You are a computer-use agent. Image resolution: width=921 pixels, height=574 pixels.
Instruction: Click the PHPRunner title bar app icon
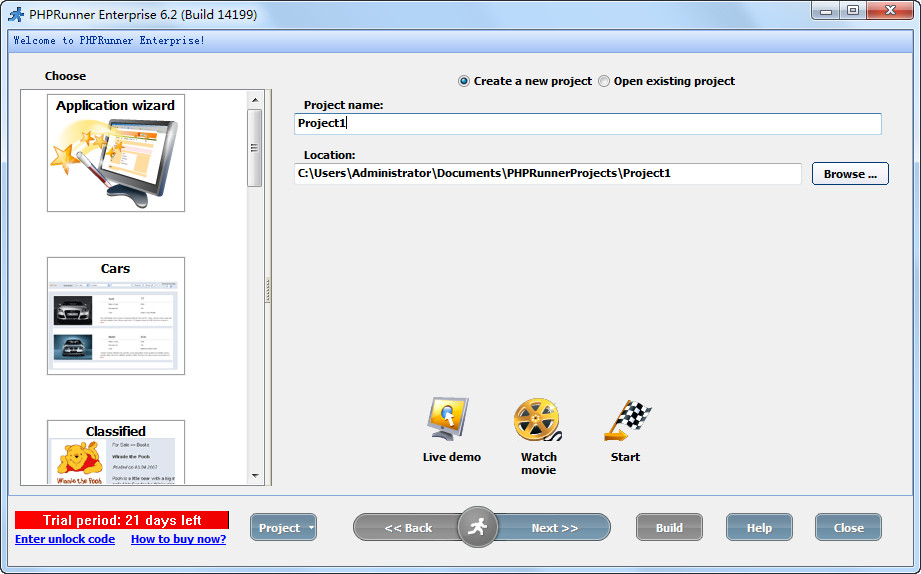tap(16, 14)
